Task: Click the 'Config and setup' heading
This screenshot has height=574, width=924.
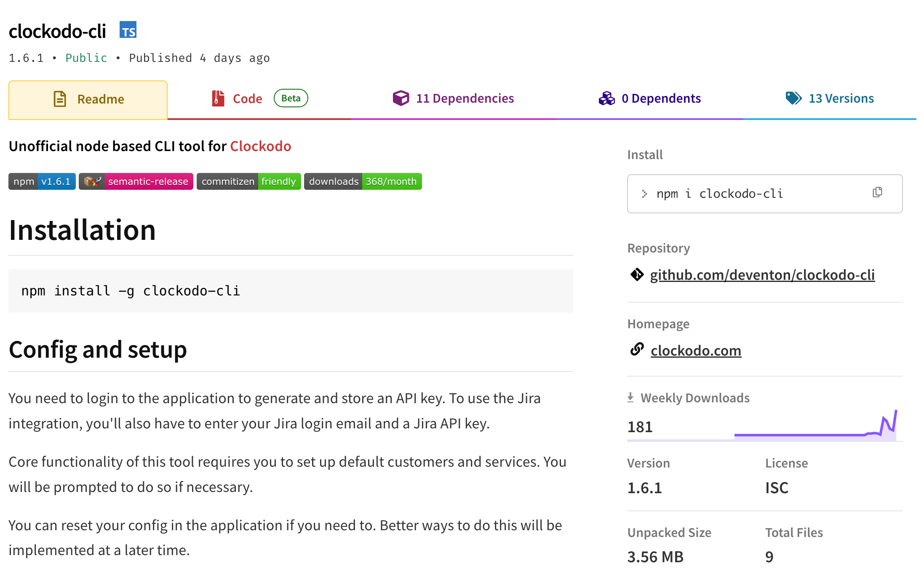Action: pyautogui.click(x=98, y=350)
